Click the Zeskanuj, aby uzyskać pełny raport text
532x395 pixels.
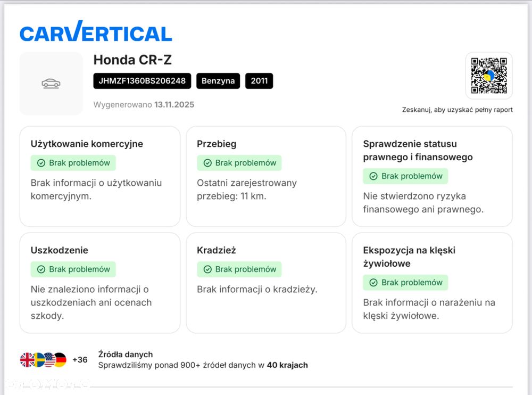pyautogui.click(x=457, y=110)
